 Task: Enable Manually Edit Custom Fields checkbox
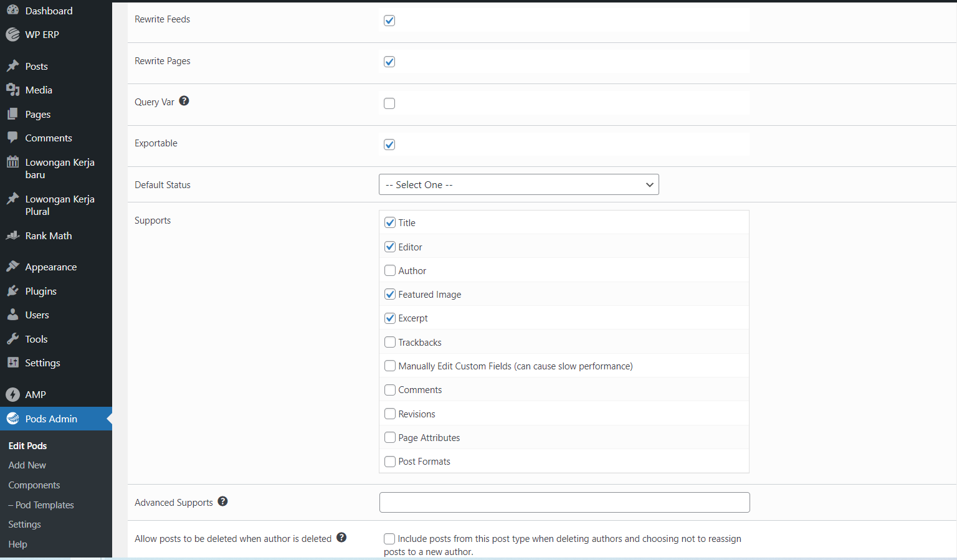(x=390, y=366)
